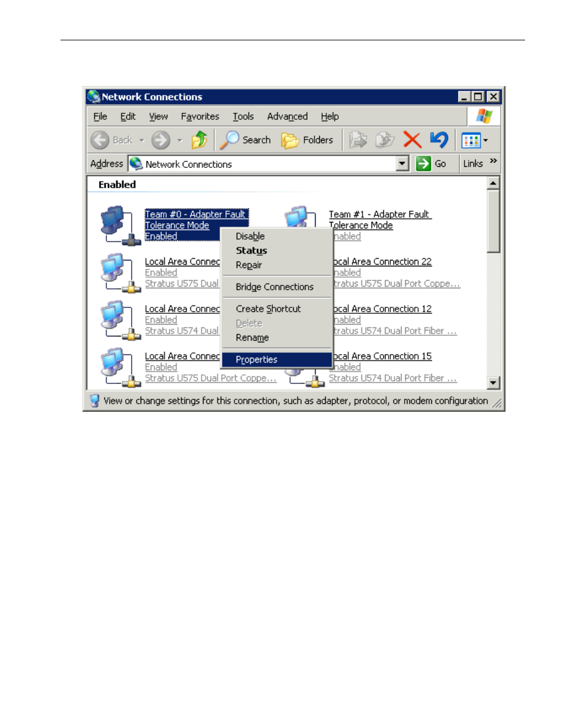Click the blue Undo arrow icon
Image resolution: width=566 pixels, height=728 pixels.
click(x=440, y=140)
